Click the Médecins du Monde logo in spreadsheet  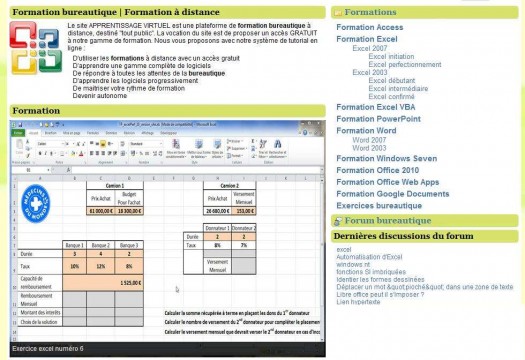tap(35, 203)
